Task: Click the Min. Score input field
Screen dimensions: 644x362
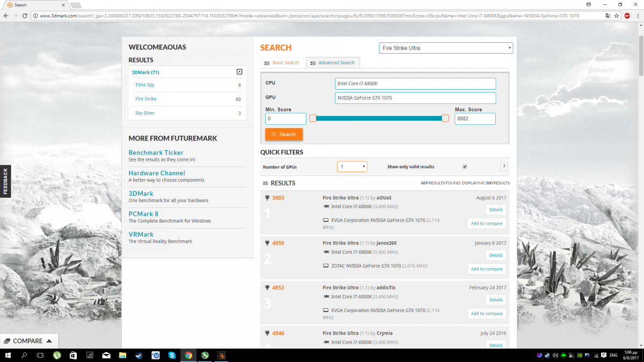Action: pos(286,119)
